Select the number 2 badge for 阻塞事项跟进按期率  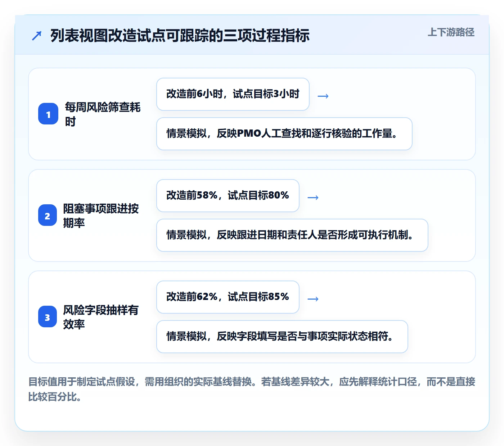click(48, 215)
